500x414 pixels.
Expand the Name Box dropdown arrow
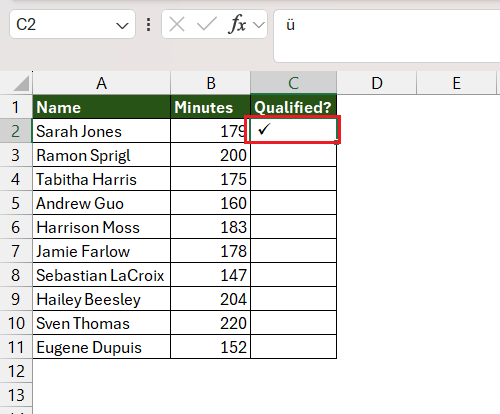pyautogui.click(x=122, y=25)
